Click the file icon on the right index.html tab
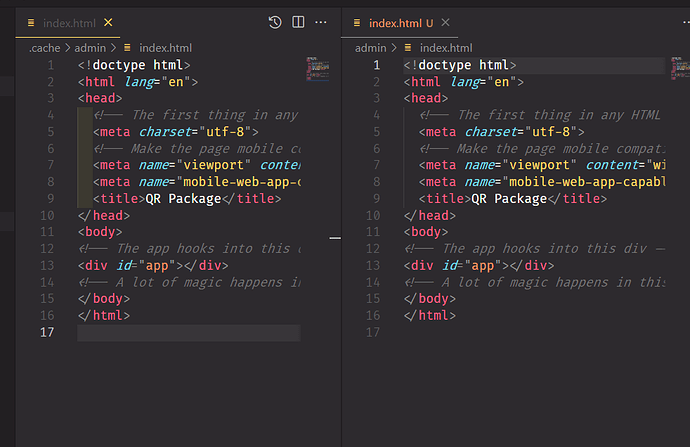Screen dimensions: 690x447 click(x=356, y=22)
